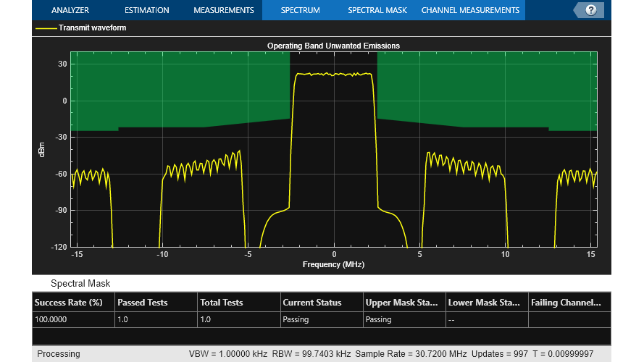This screenshot has width=644, height=362.
Task: Click the Spectral Mask panel title
Action: (80, 283)
